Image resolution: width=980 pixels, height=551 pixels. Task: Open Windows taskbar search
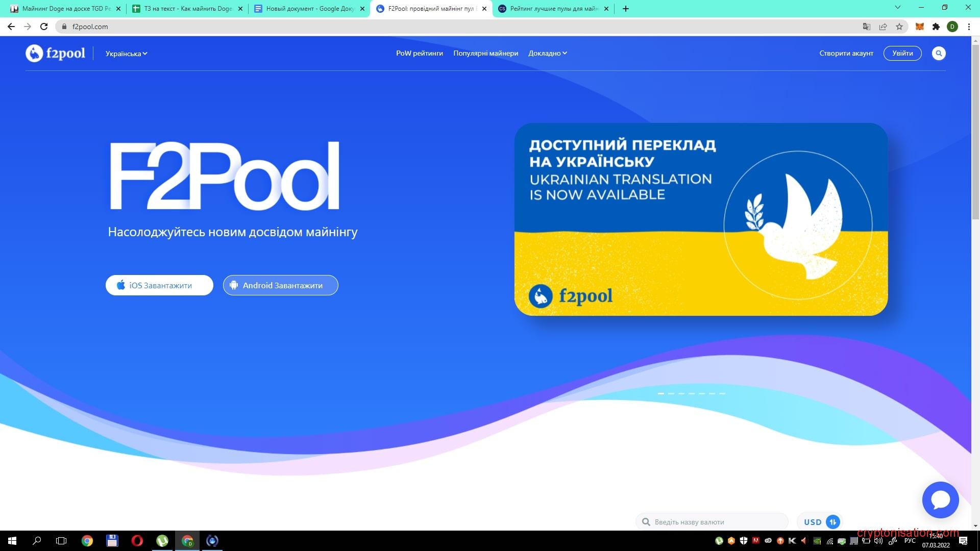(37, 541)
